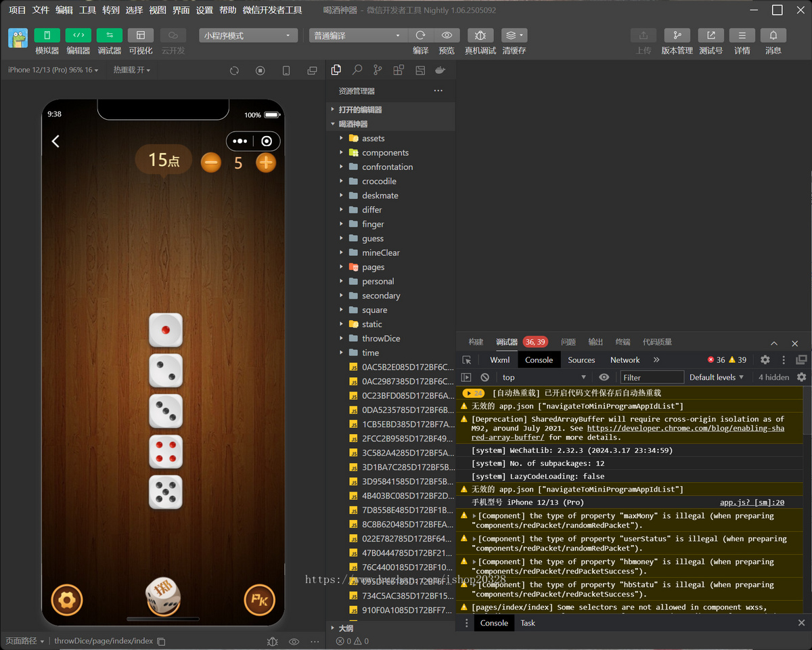Click the orange plus dice count button
Screen dimensions: 812x650
pyautogui.click(x=266, y=162)
